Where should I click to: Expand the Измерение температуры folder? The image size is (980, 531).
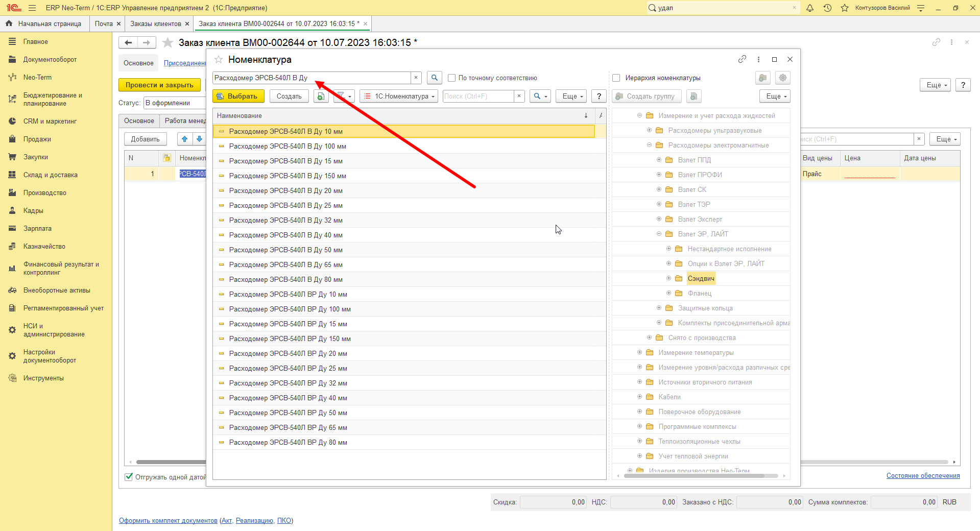tap(639, 352)
